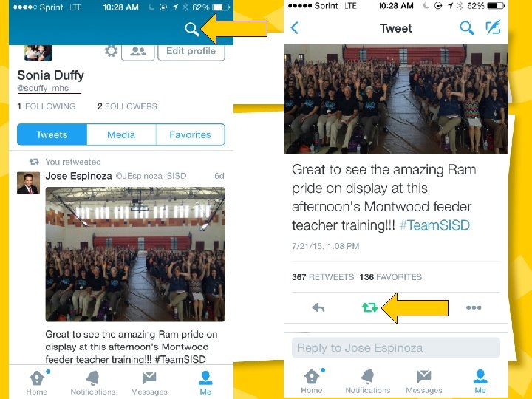Screen dimensions: 532x399
Task: Tap the search magnifier on the profile screen
Action: (191, 29)
